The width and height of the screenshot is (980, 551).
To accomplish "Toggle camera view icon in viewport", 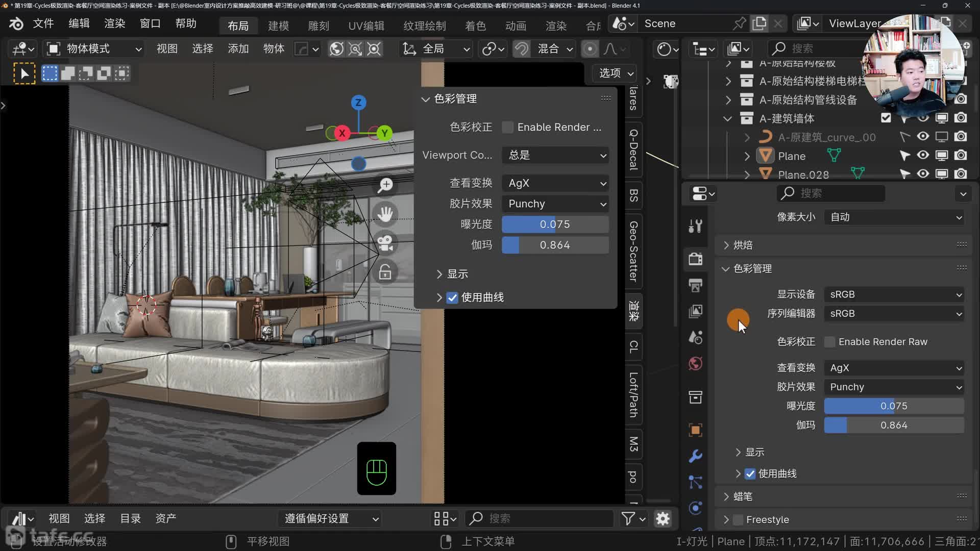I will pyautogui.click(x=385, y=243).
